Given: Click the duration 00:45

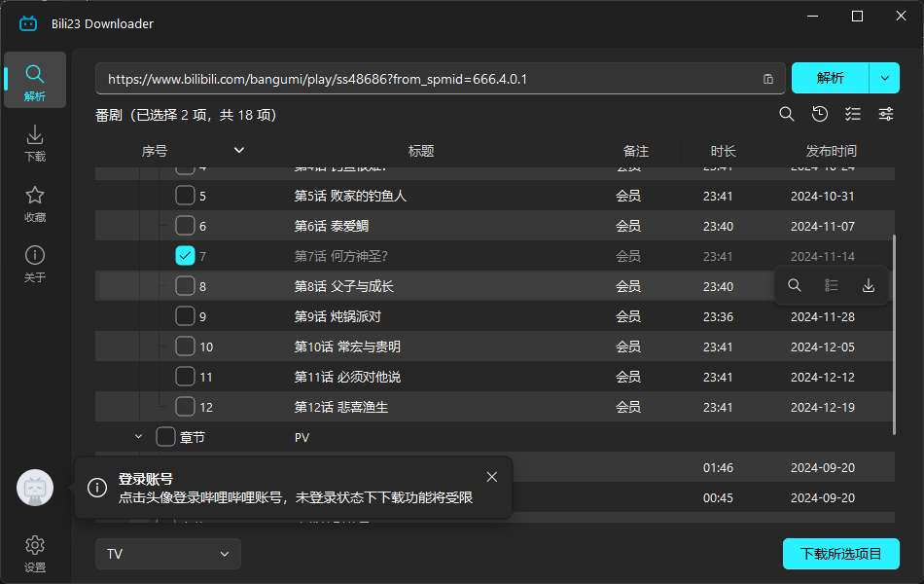Looking at the screenshot, I should (x=718, y=498).
